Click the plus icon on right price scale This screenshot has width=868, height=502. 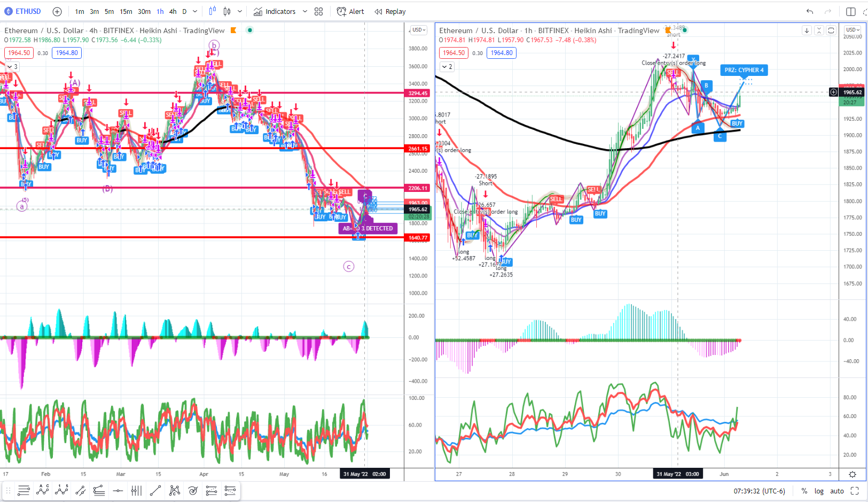click(833, 92)
